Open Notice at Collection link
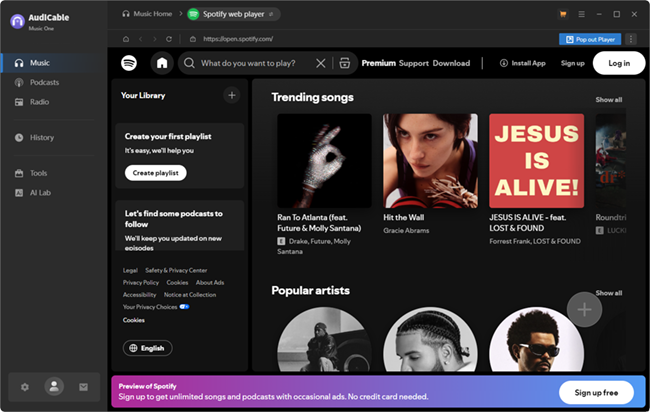 (x=190, y=295)
